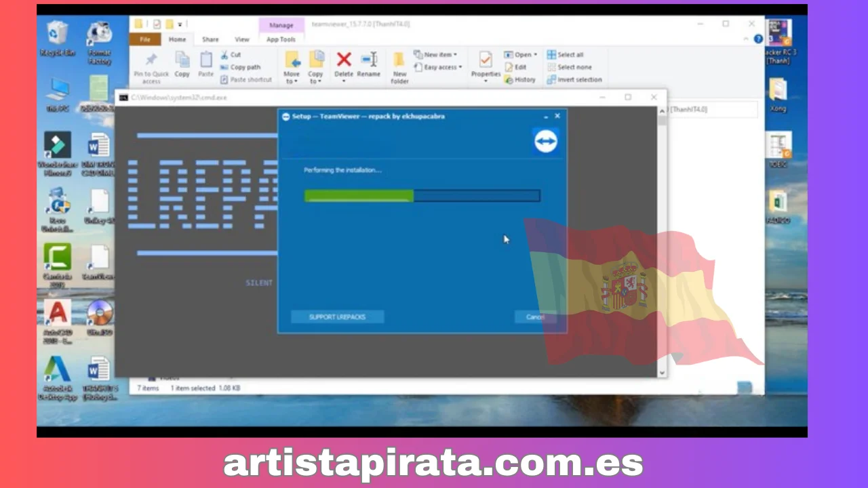The width and height of the screenshot is (868, 488).
Task: Click Cancel in the TeamViewer setup
Action: click(x=535, y=317)
